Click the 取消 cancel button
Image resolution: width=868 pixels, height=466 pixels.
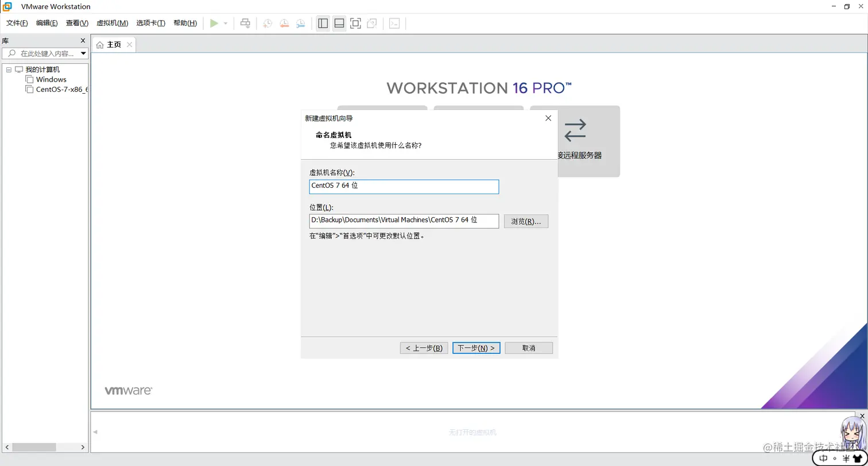[x=529, y=348]
